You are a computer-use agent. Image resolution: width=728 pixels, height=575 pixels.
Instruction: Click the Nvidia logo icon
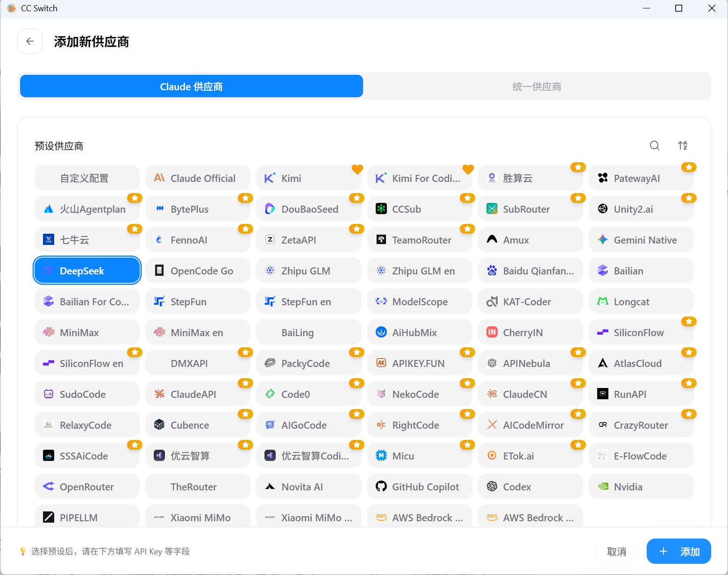pyautogui.click(x=603, y=487)
